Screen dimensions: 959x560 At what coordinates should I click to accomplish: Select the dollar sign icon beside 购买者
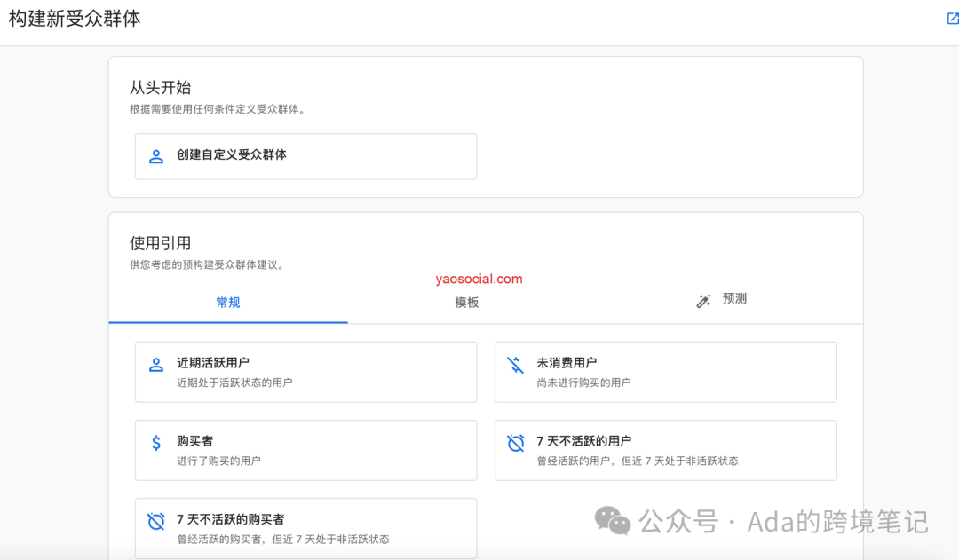[155, 441]
